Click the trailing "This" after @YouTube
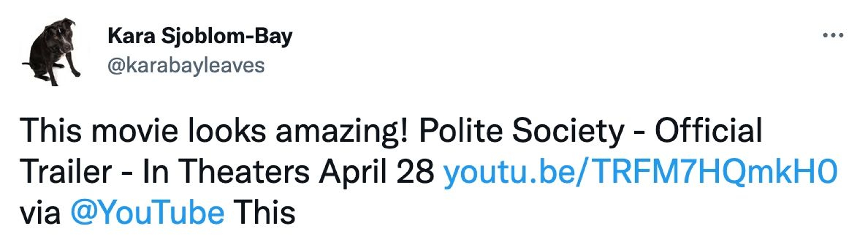 pos(264,213)
